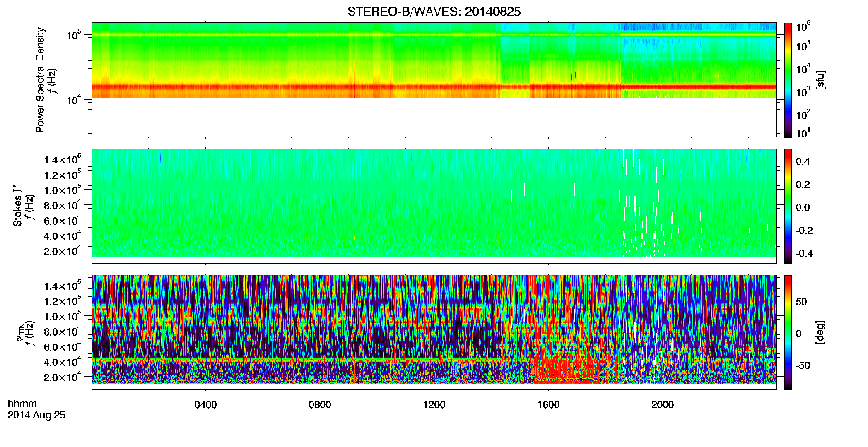Select the 50 label on the deg color bar
The image size is (868, 447).
(x=801, y=302)
